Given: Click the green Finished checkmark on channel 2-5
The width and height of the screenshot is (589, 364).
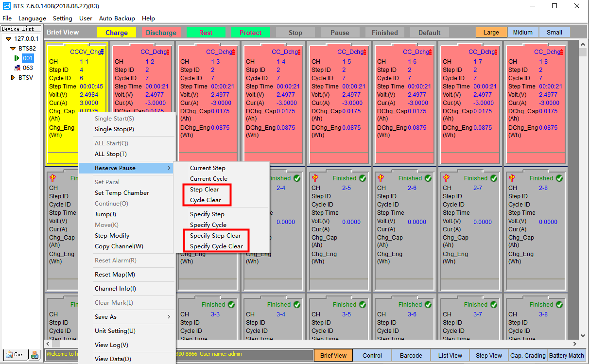Looking at the screenshot, I should click(x=363, y=178).
